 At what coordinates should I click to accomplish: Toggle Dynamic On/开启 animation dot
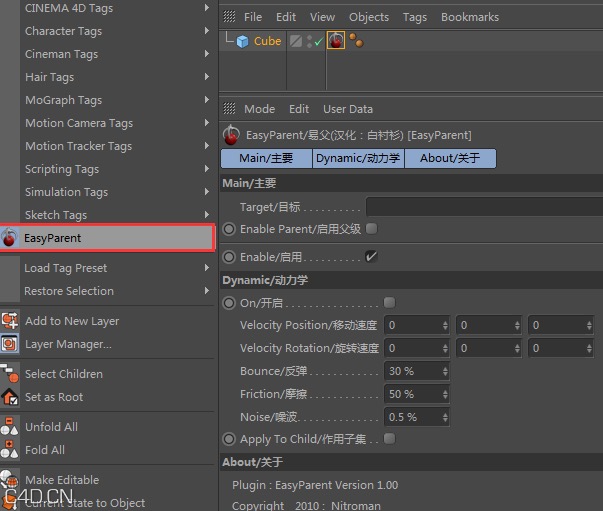pos(229,303)
